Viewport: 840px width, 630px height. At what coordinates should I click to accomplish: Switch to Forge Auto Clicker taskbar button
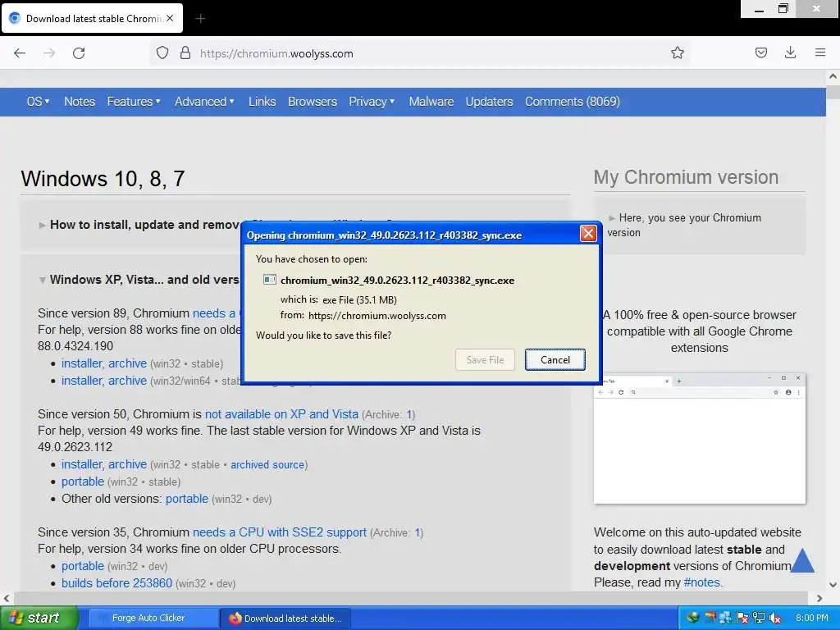click(x=153, y=619)
